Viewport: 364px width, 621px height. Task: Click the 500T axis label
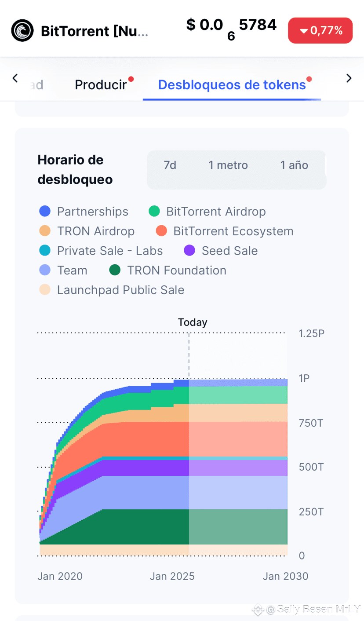[311, 467]
